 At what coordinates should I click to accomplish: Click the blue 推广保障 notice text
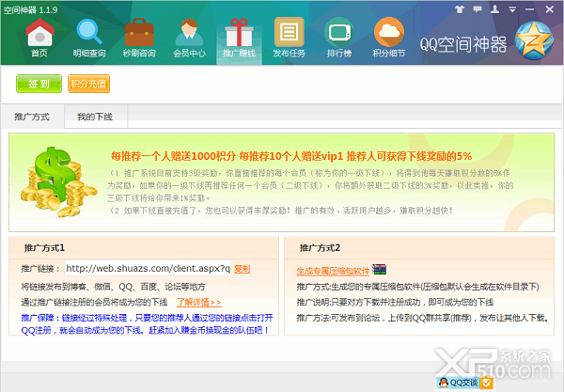pyautogui.click(x=147, y=323)
